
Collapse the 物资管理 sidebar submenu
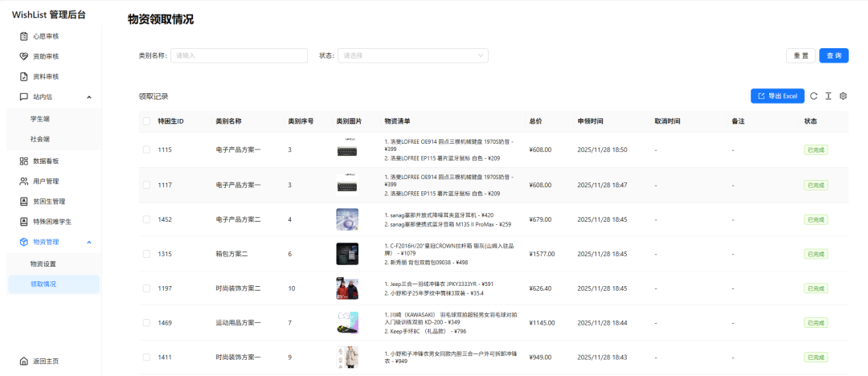click(88, 242)
